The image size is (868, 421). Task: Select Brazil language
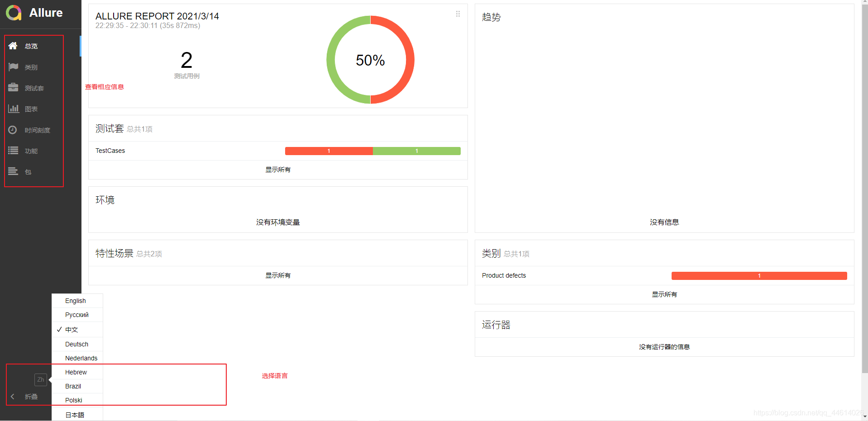[x=77, y=386]
